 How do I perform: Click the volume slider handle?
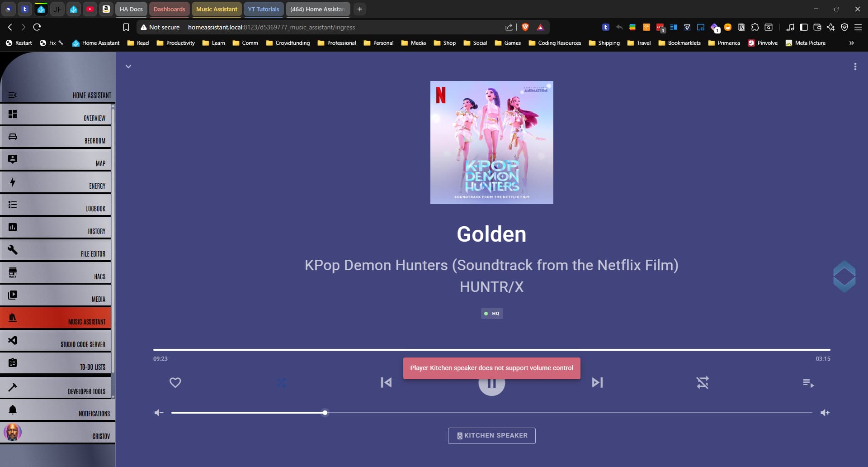tap(325, 413)
